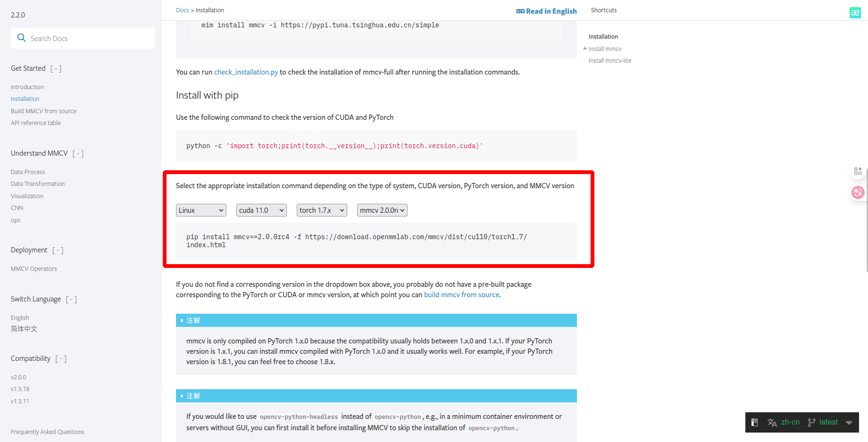The height and width of the screenshot is (442, 868).
Task: Open the Data Transformation page
Action: (38, 184)
